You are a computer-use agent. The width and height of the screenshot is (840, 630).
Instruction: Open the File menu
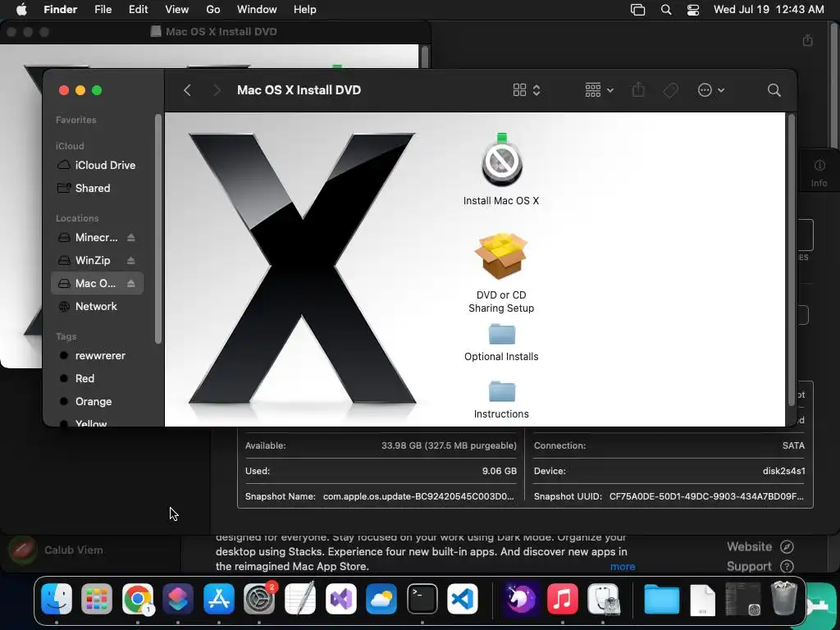(x=103, y=10)
